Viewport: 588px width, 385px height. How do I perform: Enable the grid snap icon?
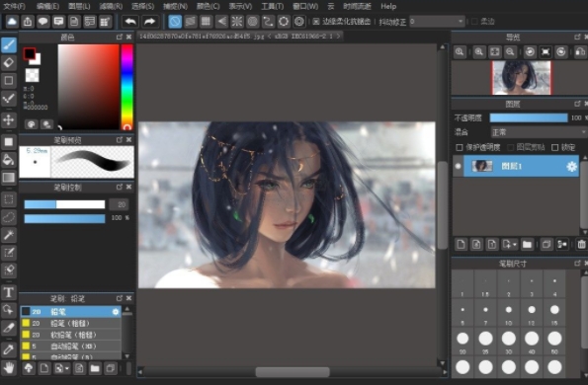[x=206, y=22]
